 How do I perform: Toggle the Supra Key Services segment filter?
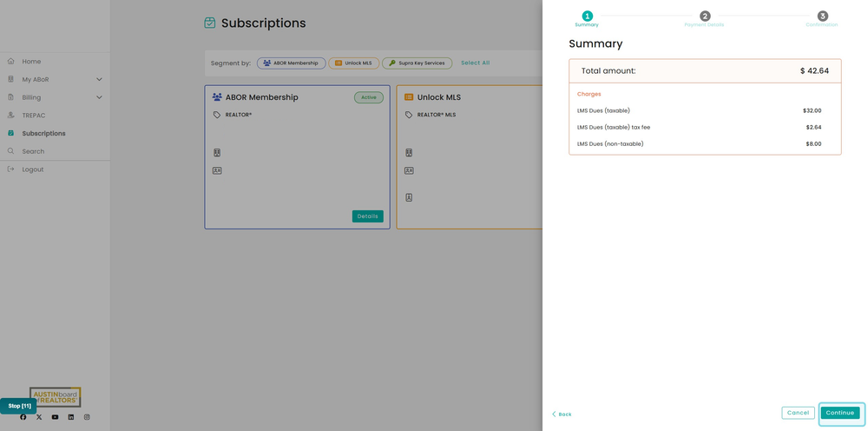(x=417, y=63)
